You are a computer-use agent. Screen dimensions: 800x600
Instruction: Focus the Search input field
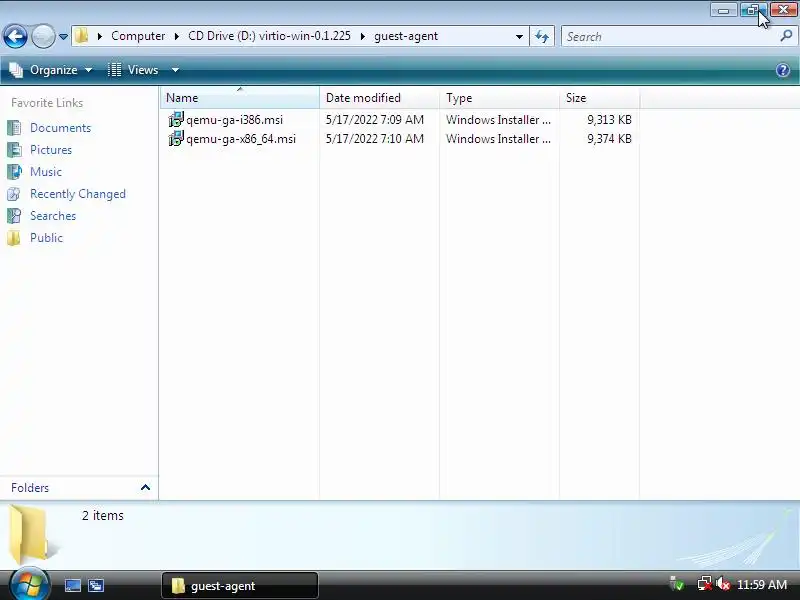point(671,36)
